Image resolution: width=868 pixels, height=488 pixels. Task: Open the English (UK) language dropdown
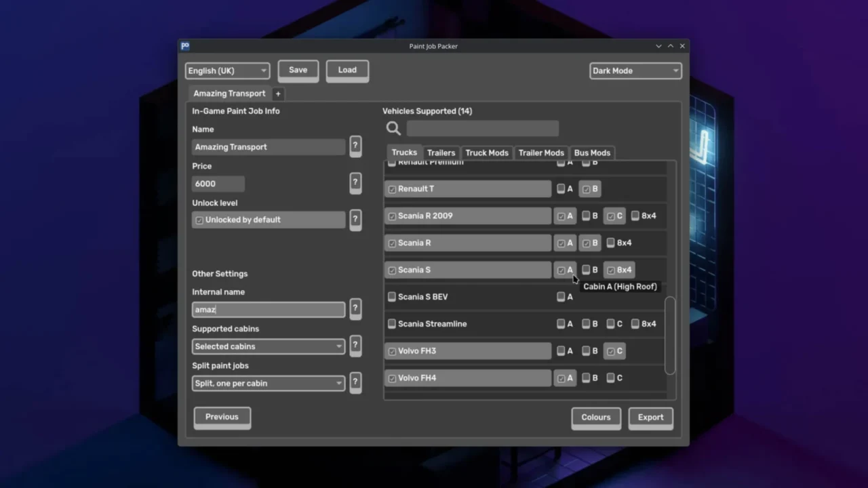tap(227, 70)
